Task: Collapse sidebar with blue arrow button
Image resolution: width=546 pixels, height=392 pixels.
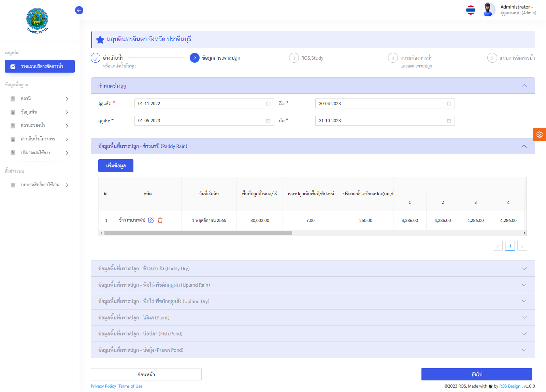Action: tap(79, 10)
